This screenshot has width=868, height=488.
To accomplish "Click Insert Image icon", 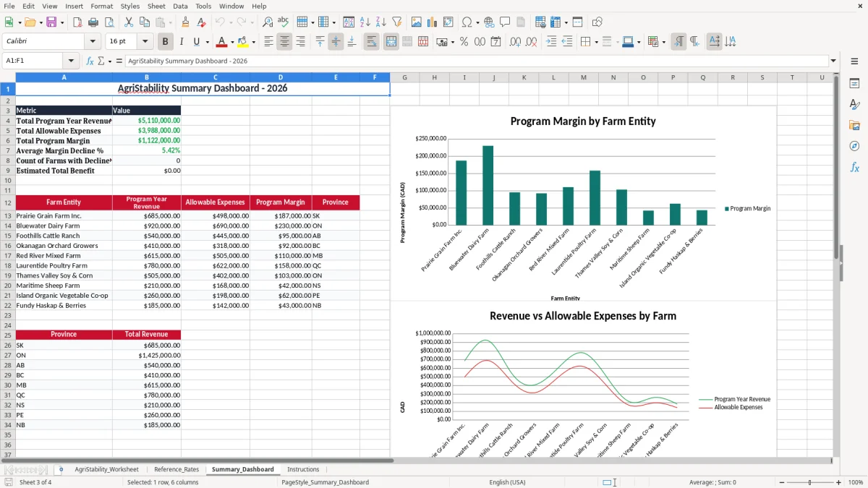I will 417,22.
